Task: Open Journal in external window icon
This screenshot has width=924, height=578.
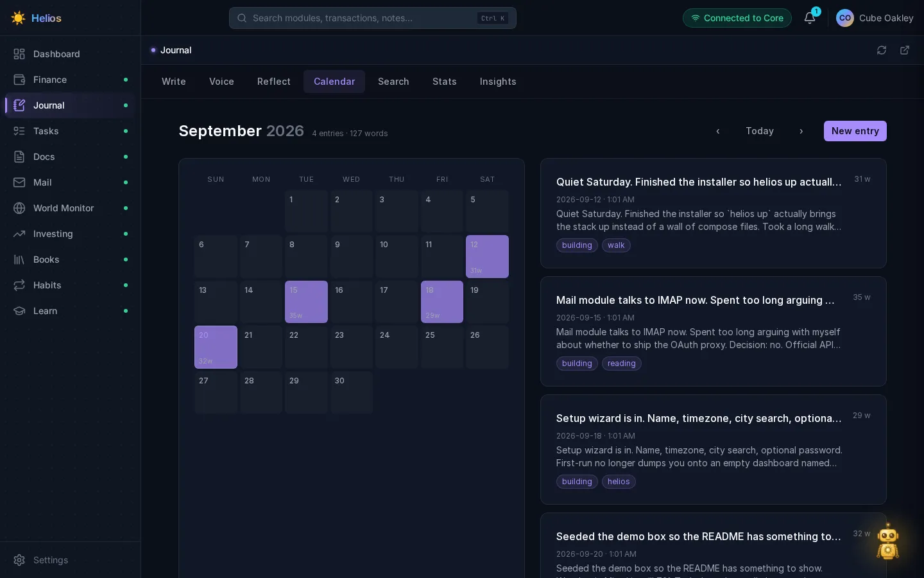Action: [905, 50]
